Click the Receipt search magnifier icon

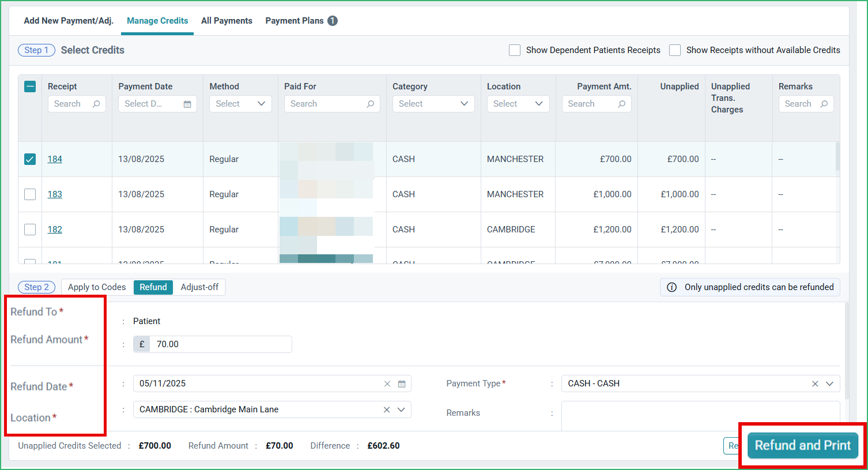(96, 104)
